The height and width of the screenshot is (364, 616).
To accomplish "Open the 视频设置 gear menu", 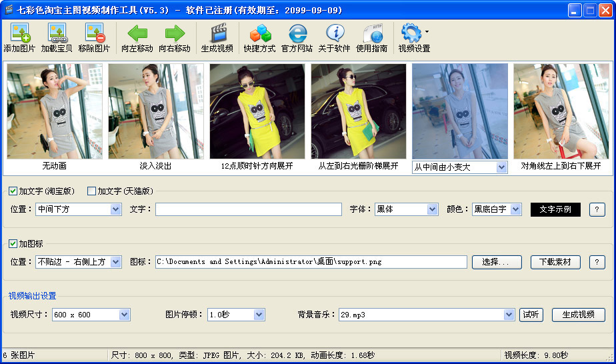I will click(x=414, y=33).
